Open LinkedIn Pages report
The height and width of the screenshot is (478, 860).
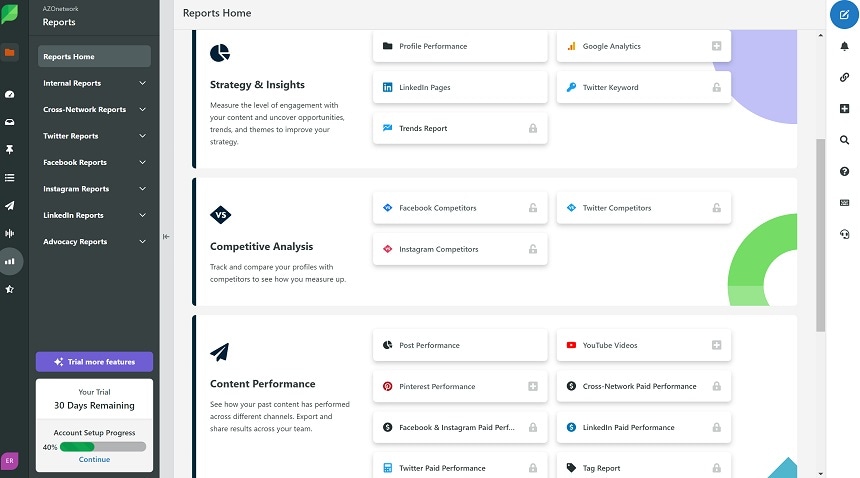(x=460, y=87)
